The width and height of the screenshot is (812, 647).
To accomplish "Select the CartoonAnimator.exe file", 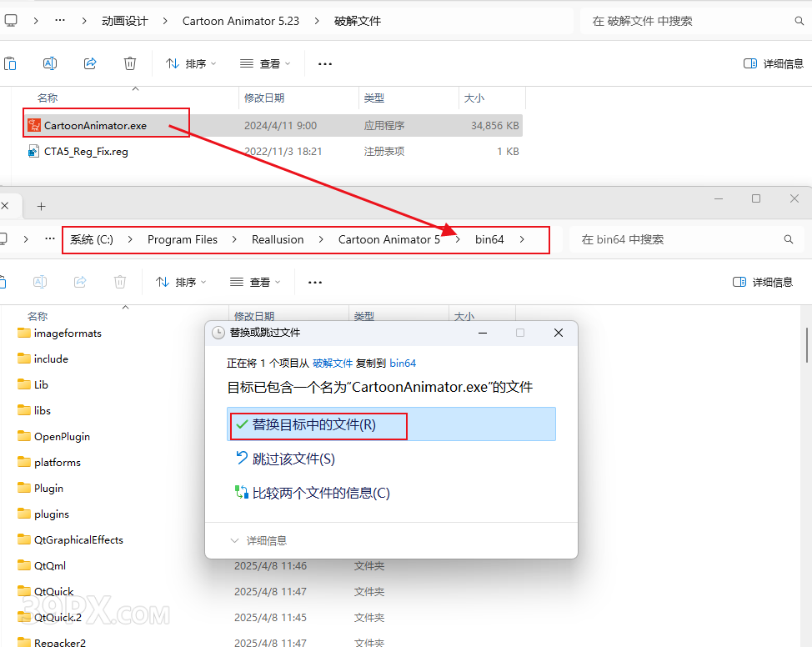I will click(x=95, y=126).
